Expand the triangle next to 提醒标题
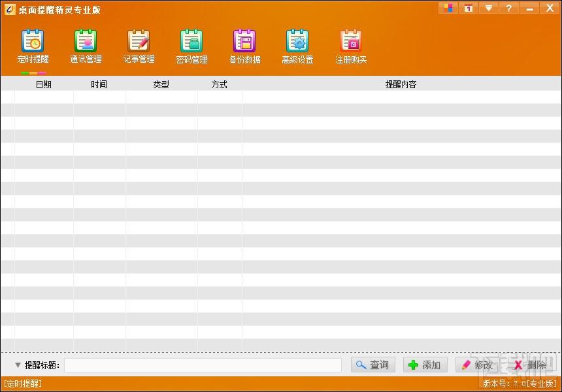562x392 pixels. coord(18,365)
